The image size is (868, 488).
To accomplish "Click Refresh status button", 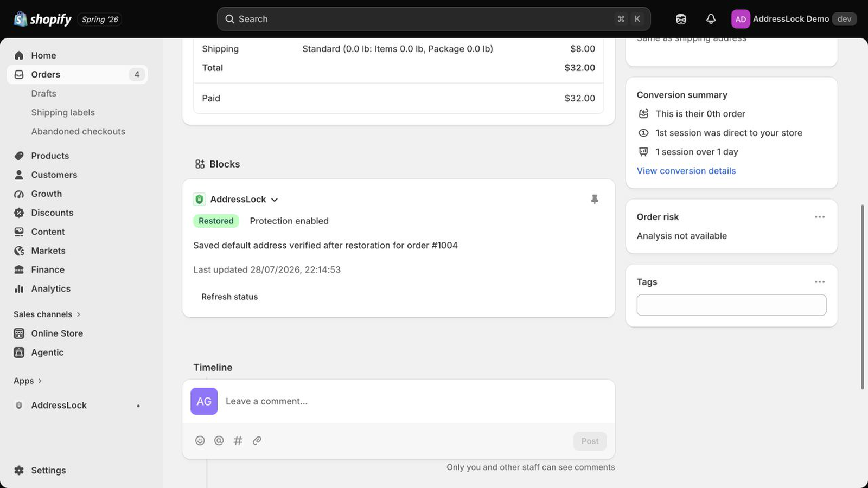I will (229, 297).
